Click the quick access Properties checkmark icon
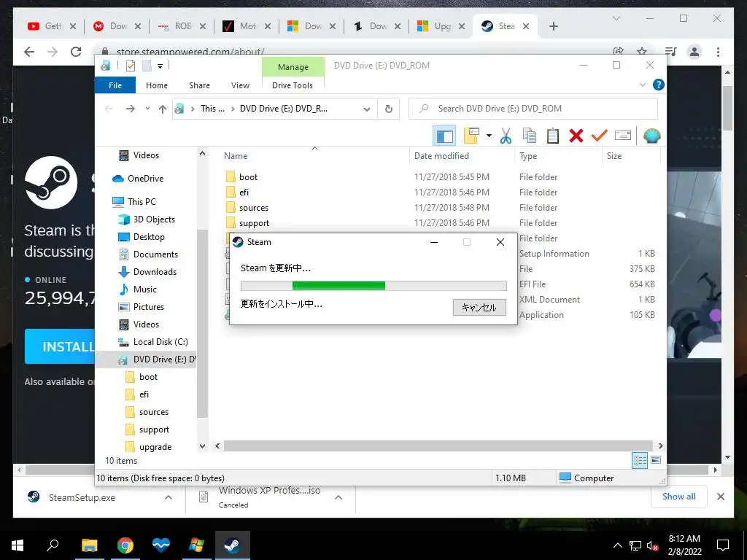This screenshot has height=560, width=747. tap(130, 66)
